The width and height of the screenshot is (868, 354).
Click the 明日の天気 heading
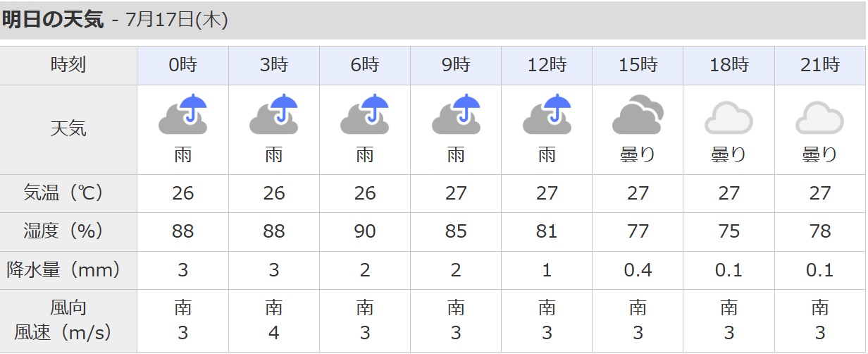click(x=53, y=20)
